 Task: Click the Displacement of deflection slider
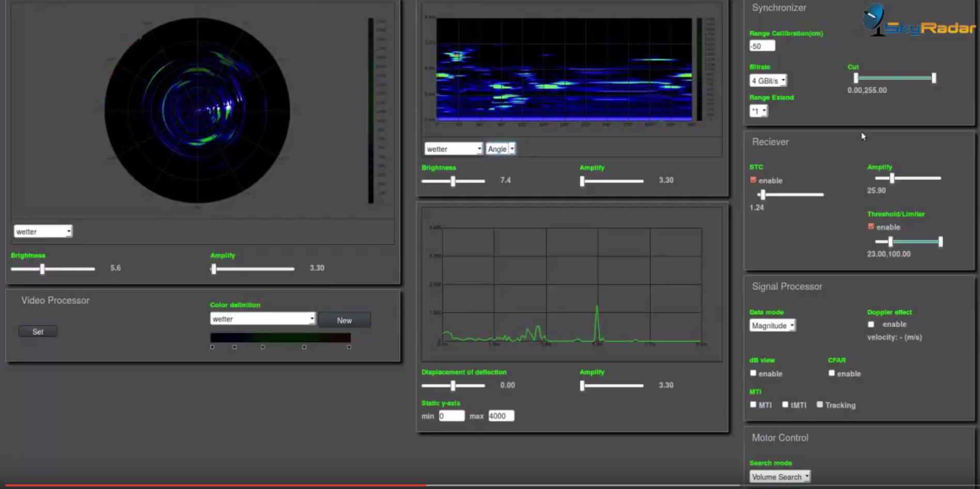(453, 386)
